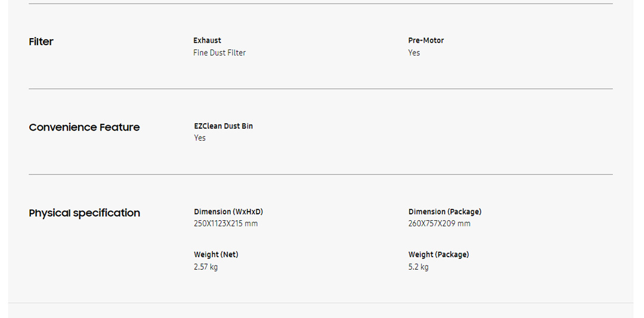Click the 5.2 kg package weight value
Image resolution: width=644 pixels, height=318 pixels.
point(418,267)
